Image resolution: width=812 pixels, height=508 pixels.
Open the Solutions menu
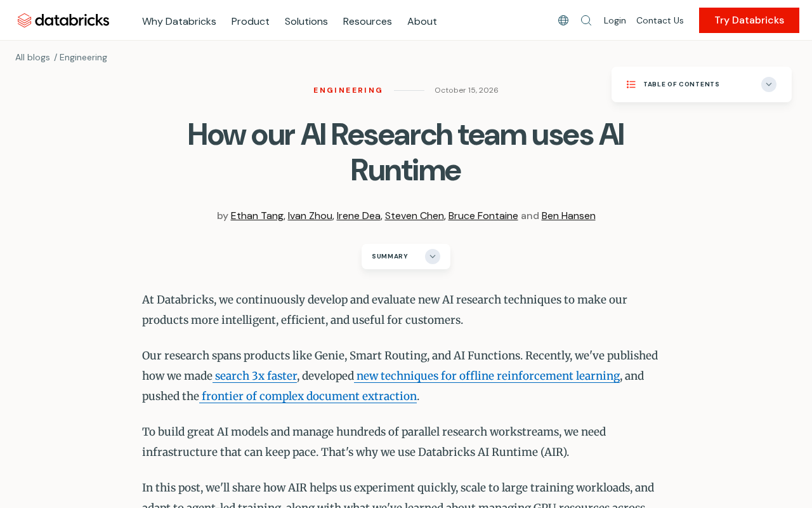click(x=306, y=21)
